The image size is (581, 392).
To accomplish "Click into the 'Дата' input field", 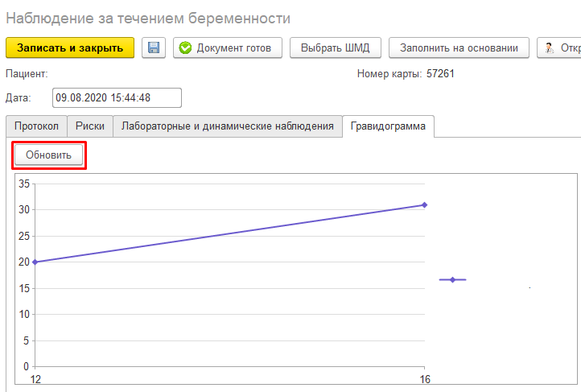I will (117, 97).
